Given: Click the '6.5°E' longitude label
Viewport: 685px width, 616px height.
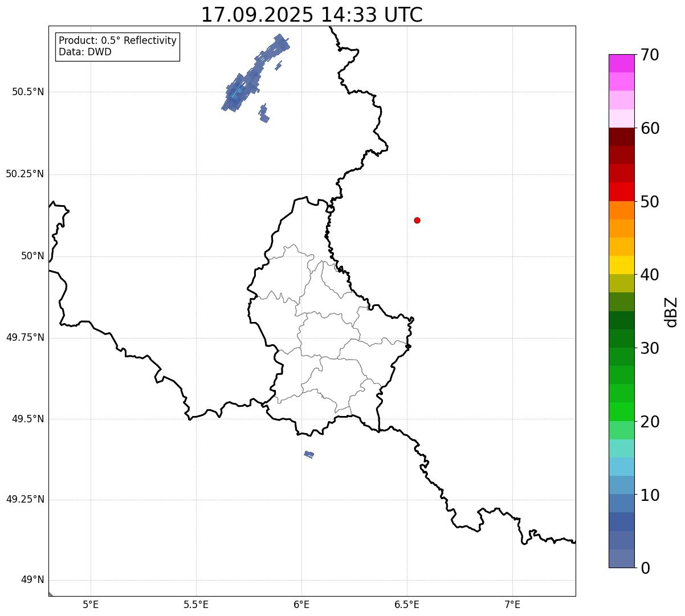Looking at the screenshot, I should [x=407, y=605].
